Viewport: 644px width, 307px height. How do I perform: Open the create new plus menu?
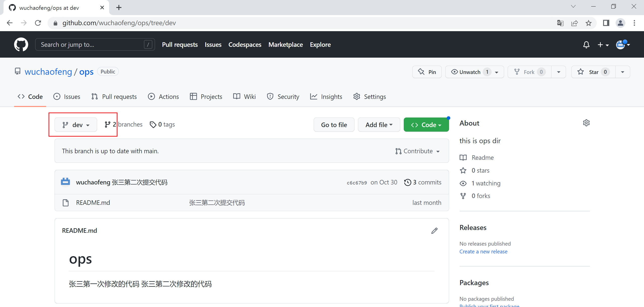603,45
